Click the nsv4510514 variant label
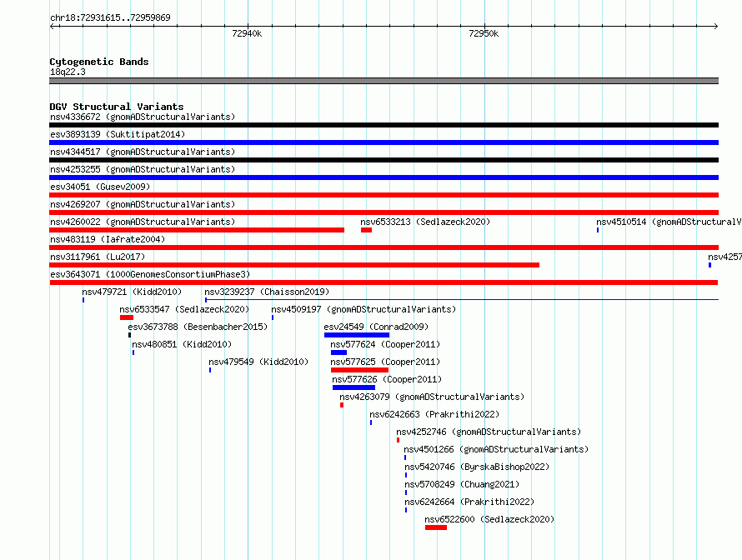This screenshot has height=560, width=742. coord(669,222)
